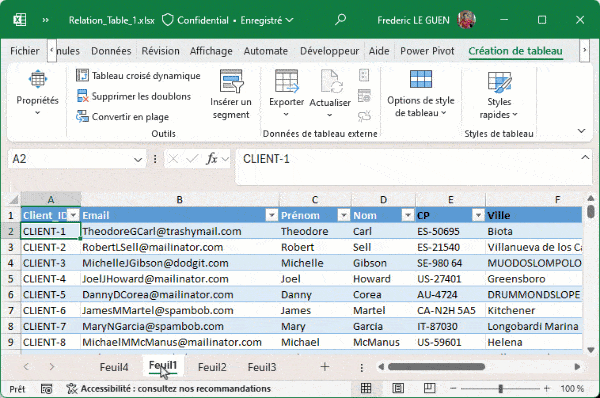Switch to the Affichage ribbon tab
The image size is (600, 398).
pos(211,51)
